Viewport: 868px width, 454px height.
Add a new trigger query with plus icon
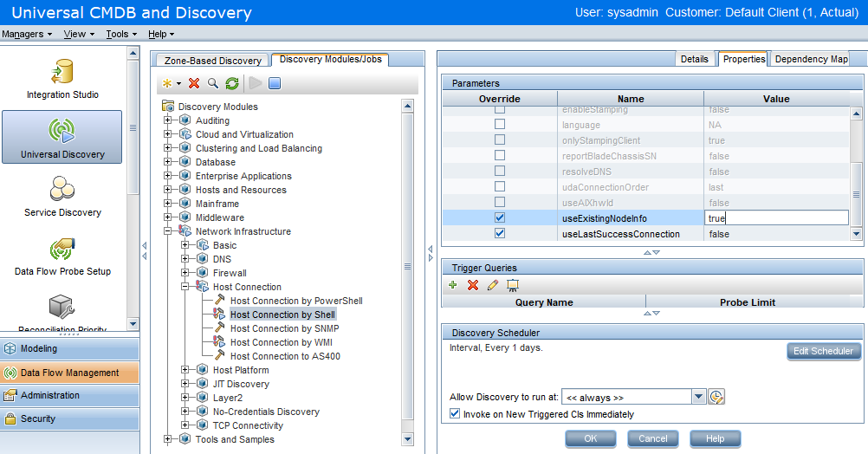pyautogui.click(x=453, y=285)
